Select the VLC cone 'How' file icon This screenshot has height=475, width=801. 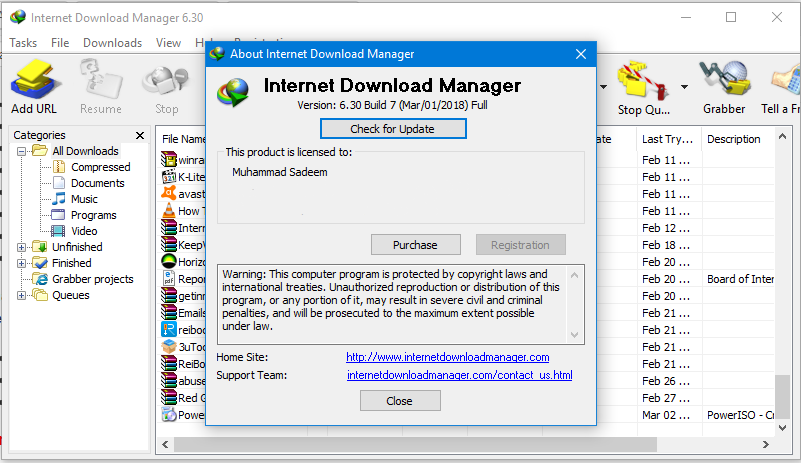pyautogui.click(x=169, y=210)
